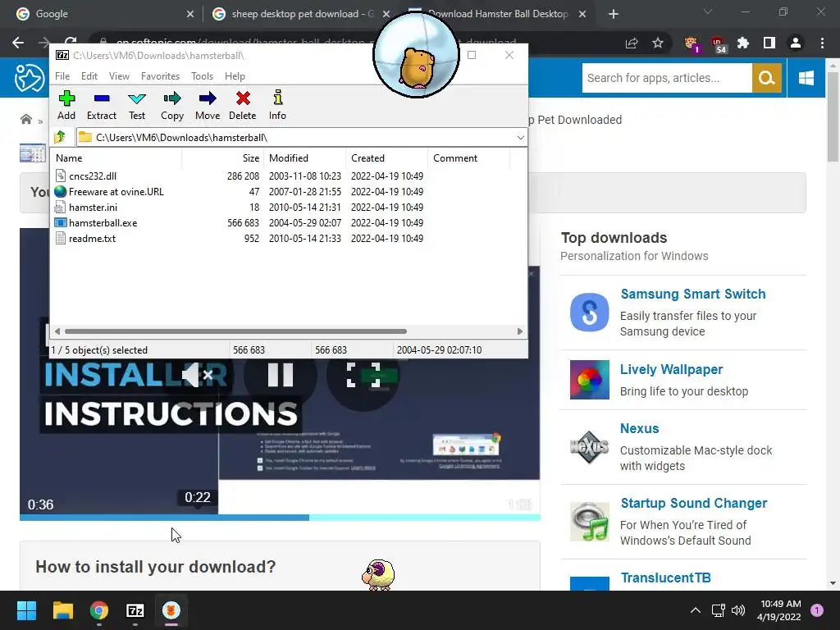The height and width of the screenshot is (630, 840).
Task: Click the horizontal scrollbar in 7-Zip
Action: coord(235,331)
